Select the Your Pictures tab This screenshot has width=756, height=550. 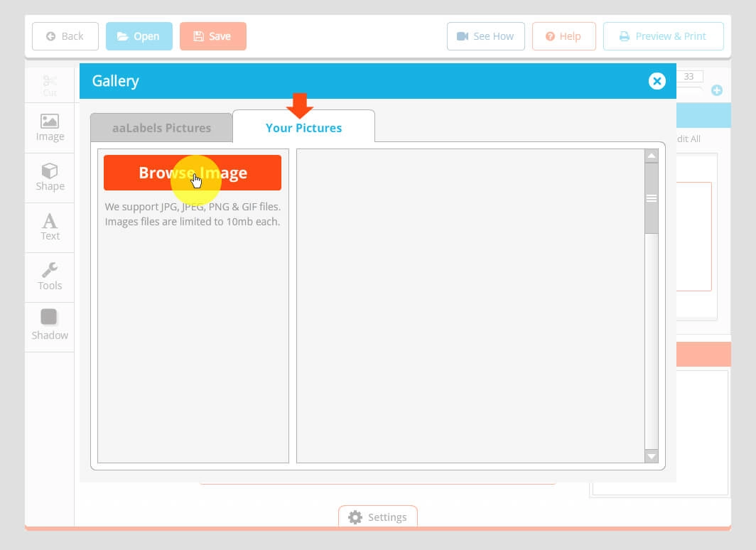tap(304, 128)
